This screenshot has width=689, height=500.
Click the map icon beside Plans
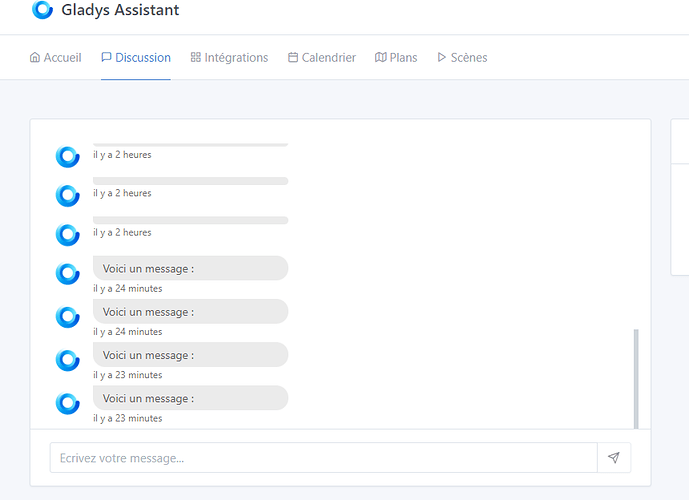[381, 58]
